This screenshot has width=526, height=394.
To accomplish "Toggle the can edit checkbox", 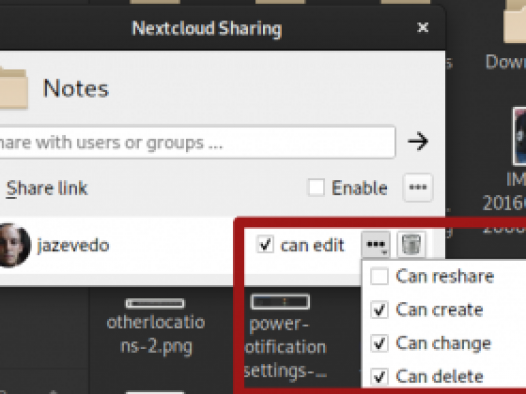I will pyautogui.click(x=265, y=244).
